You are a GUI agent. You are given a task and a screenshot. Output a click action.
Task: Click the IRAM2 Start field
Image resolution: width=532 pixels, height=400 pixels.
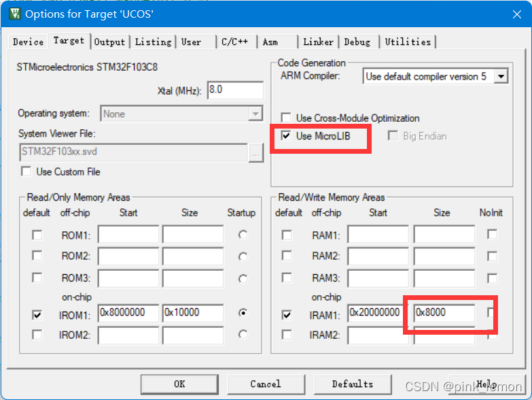pos(378,335)
